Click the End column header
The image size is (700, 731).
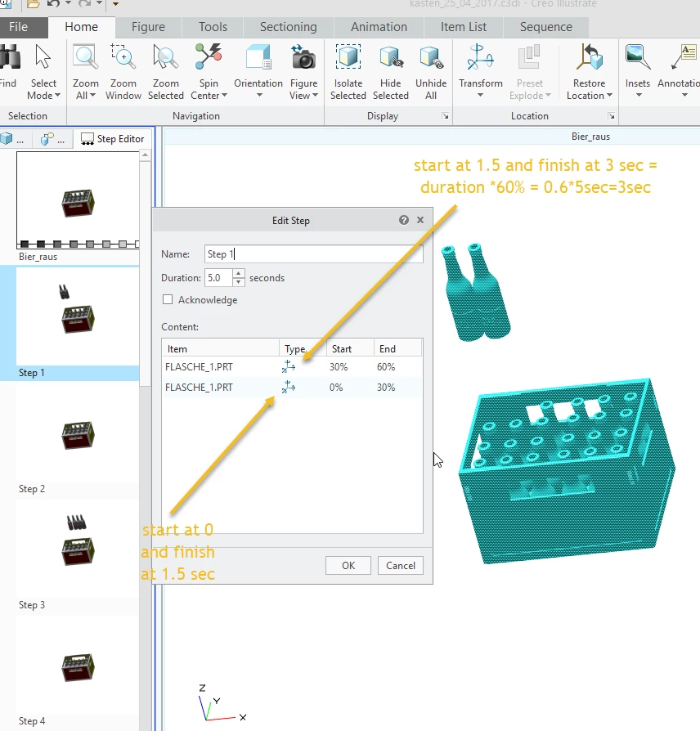point(397,348)
